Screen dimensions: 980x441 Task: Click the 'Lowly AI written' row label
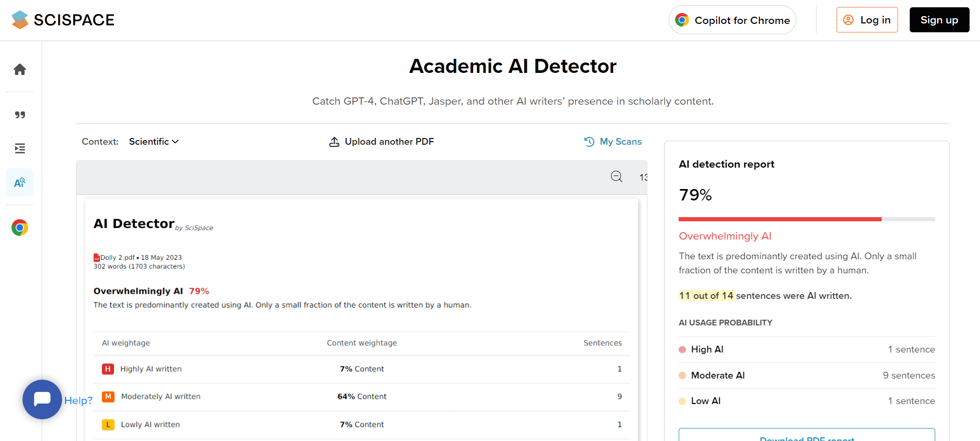tap(150, 424)
